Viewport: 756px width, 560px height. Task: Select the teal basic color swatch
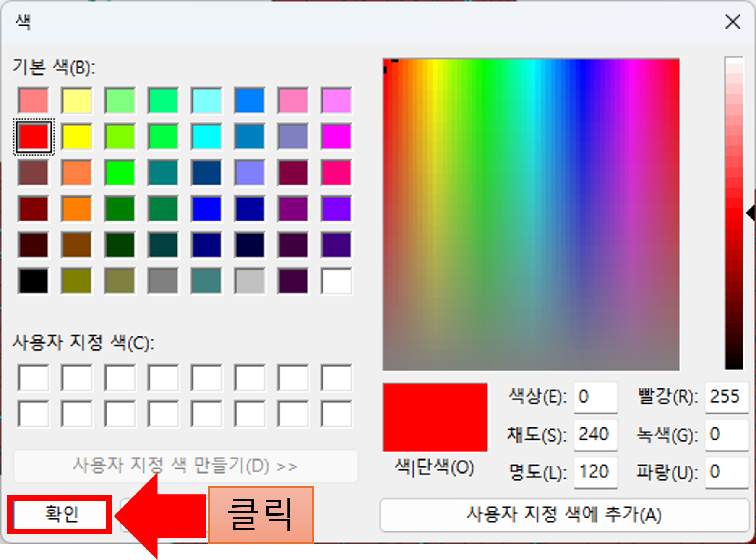[x=163, y=173]
